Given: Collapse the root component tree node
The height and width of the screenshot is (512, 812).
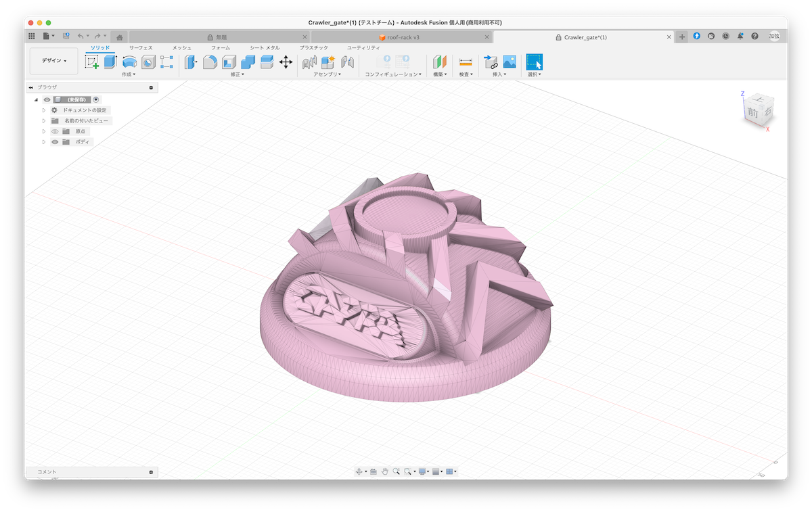Looking at the screenshot, I should [x=37, y=99].
